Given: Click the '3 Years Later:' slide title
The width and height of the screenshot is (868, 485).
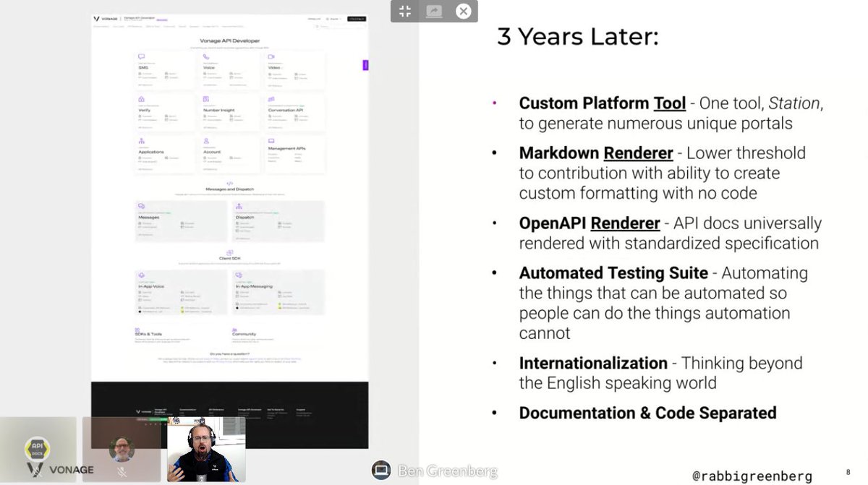Looking at the screenshot, I should click(x=577, y=38).
